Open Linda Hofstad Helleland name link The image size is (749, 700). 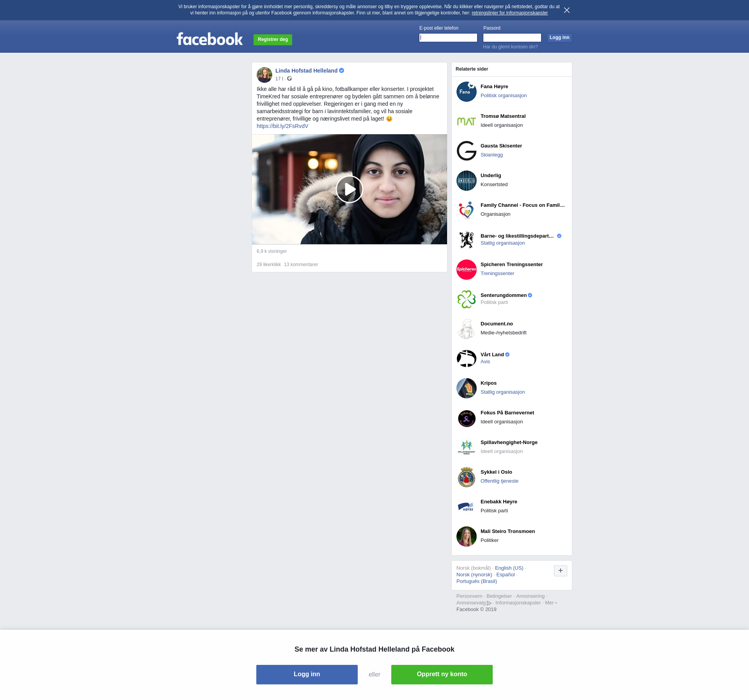pos(306,71)
